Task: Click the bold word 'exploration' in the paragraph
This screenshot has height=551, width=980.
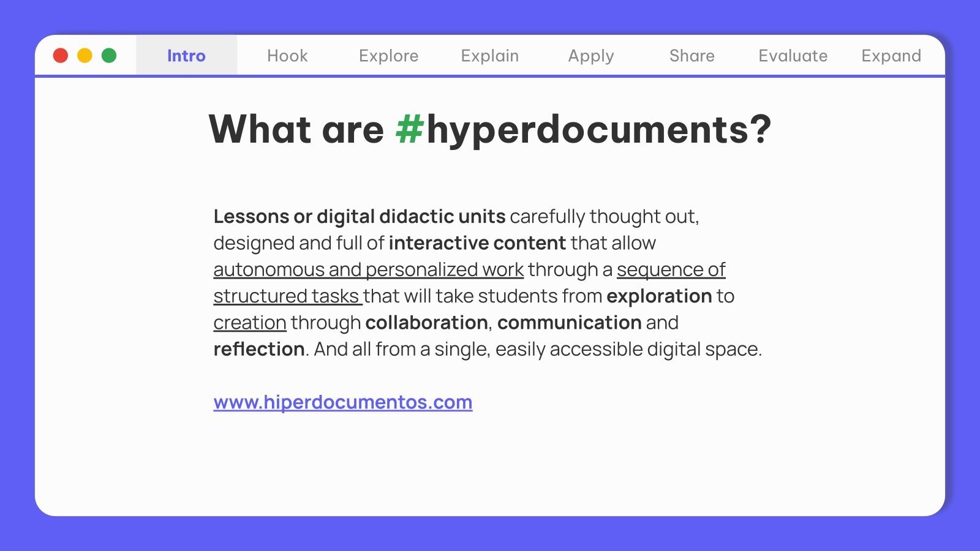Action: pyautogui.click(x=658, y=296)
